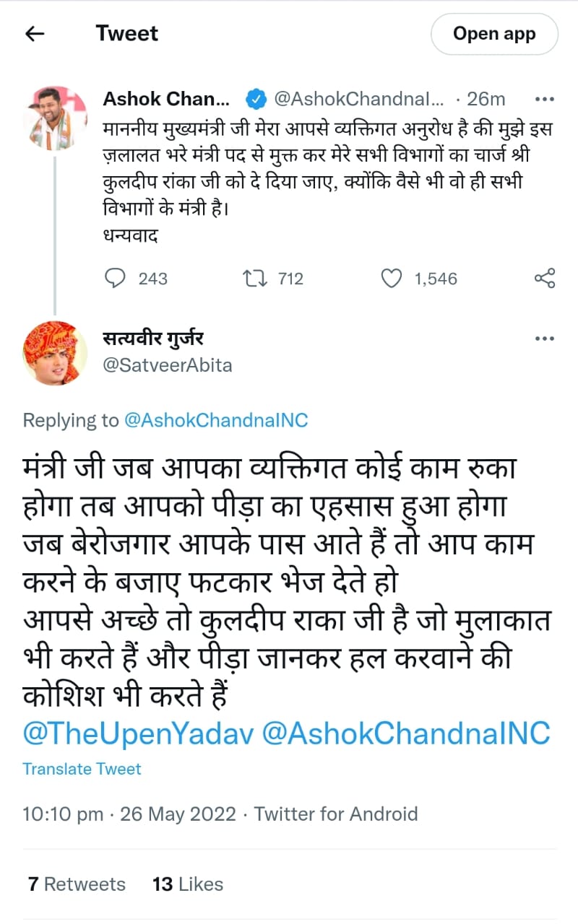Viewport: 578px width, 924px height.
Task: Click Translate Tweet
Action: tap(82, 769)
